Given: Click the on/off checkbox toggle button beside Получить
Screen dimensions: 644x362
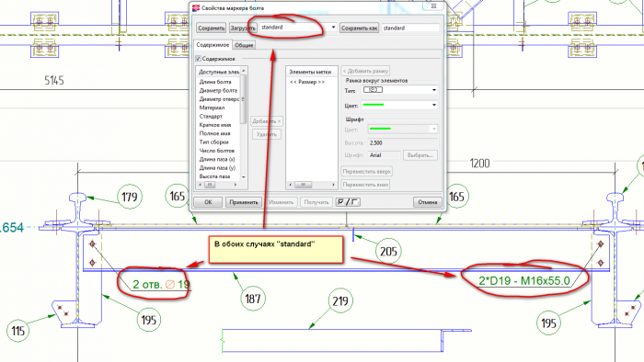Looking at the screenshot, I should 348,202.
